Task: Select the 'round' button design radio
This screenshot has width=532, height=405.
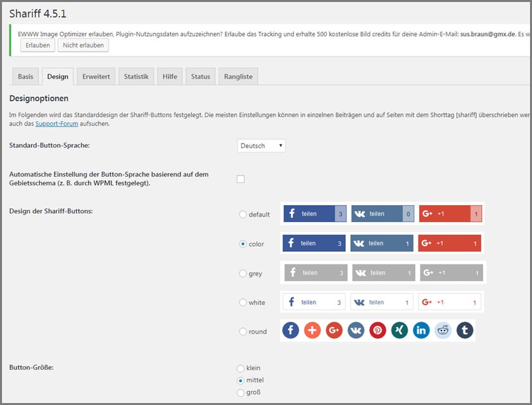Action: tap(243, 332)
